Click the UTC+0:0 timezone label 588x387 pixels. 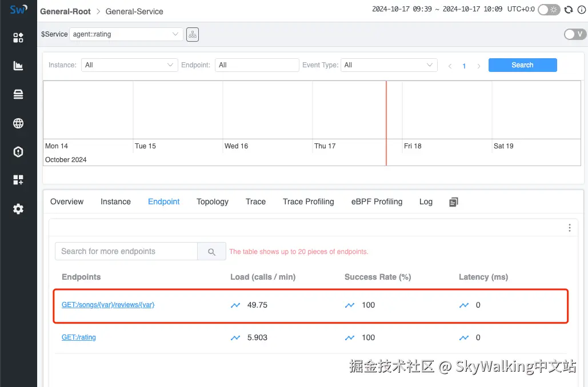click(521, 9)
